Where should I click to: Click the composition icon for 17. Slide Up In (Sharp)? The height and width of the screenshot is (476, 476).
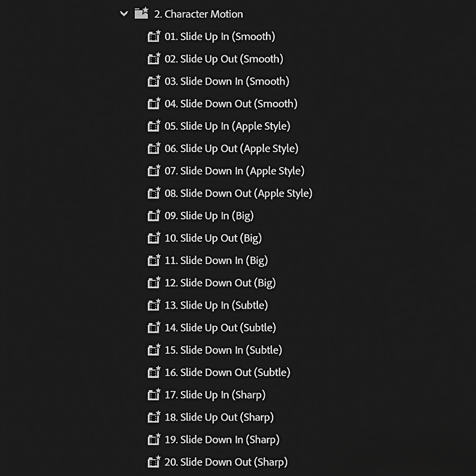tap(154, 395)
